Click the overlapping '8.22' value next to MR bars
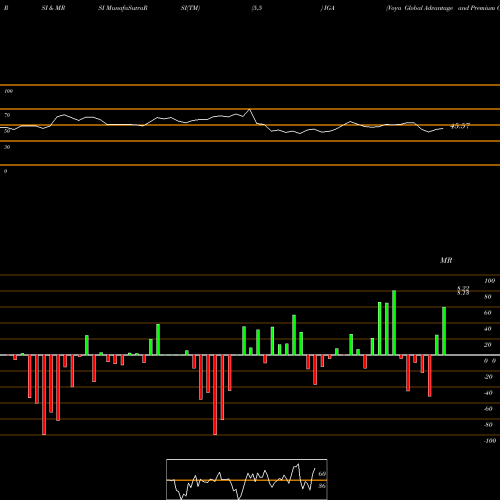500x500 pixels. tap(463, 288)
